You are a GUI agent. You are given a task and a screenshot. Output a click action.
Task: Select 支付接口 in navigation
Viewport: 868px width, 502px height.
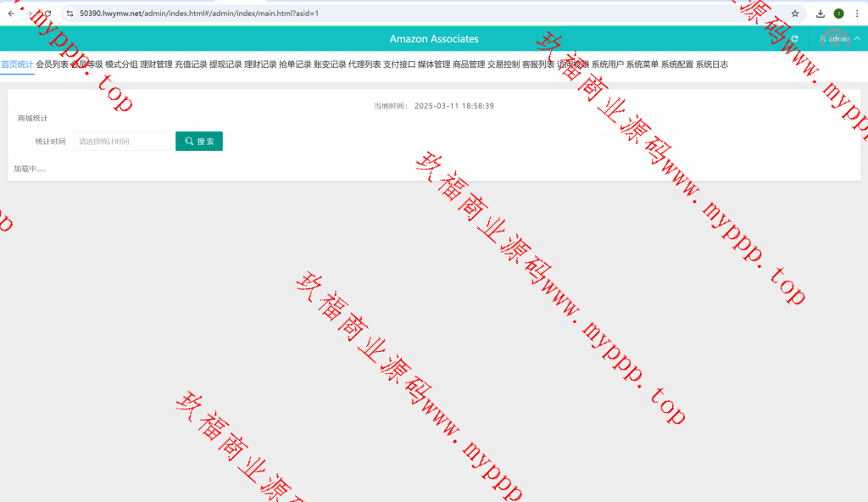pyautogui.click(x=399, y=64)
